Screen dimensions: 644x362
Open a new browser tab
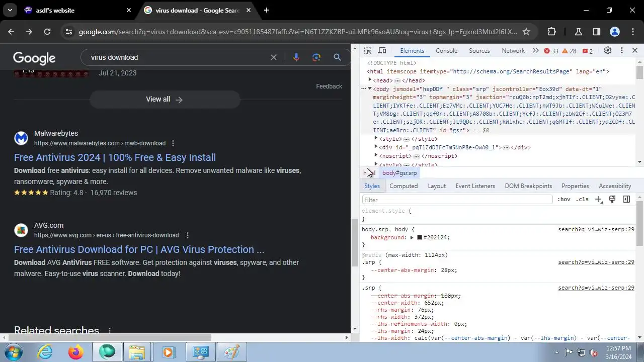(x=267, y=10)
